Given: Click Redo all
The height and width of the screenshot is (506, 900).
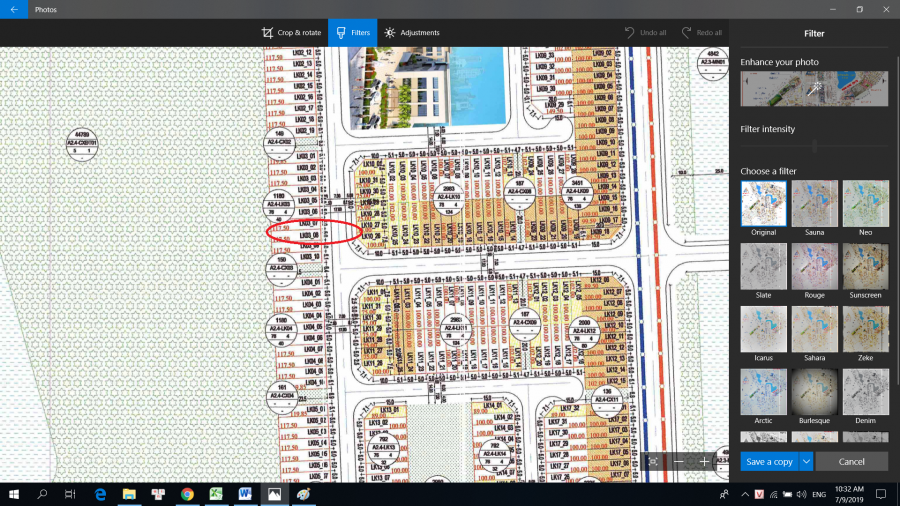Looking at the screenshot, I should pos(702,33).
